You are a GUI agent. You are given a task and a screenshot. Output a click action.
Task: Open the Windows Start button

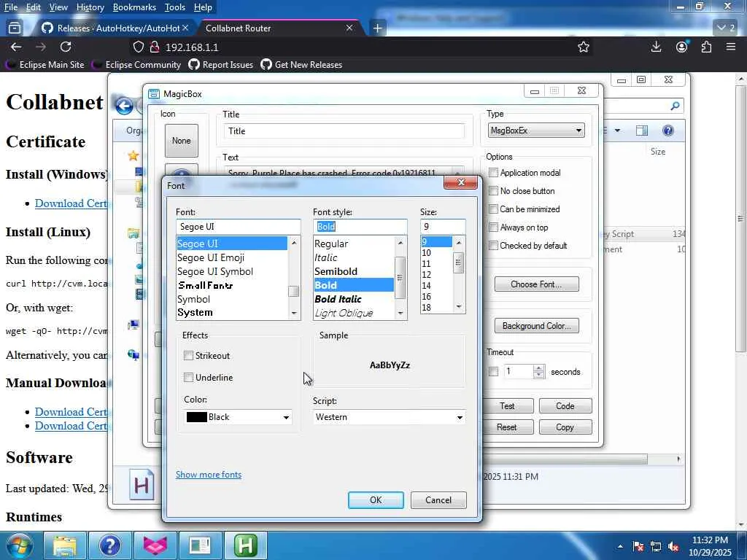[x=20, y=545]
